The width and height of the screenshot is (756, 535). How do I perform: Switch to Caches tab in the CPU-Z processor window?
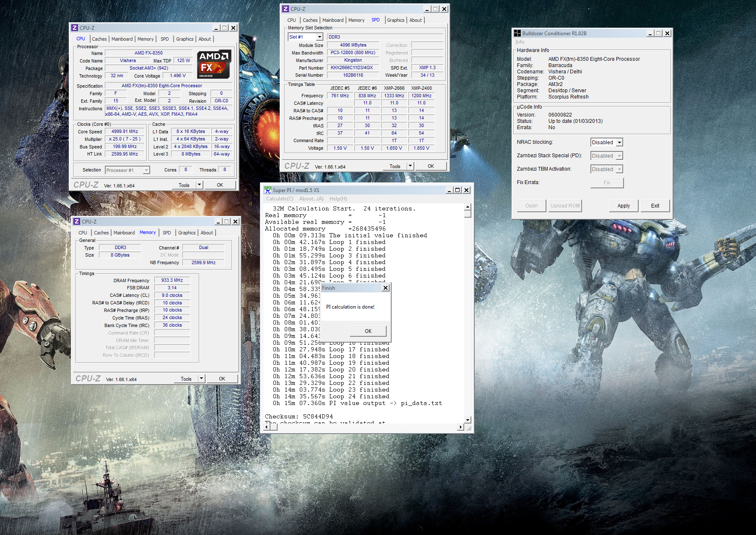99,39
